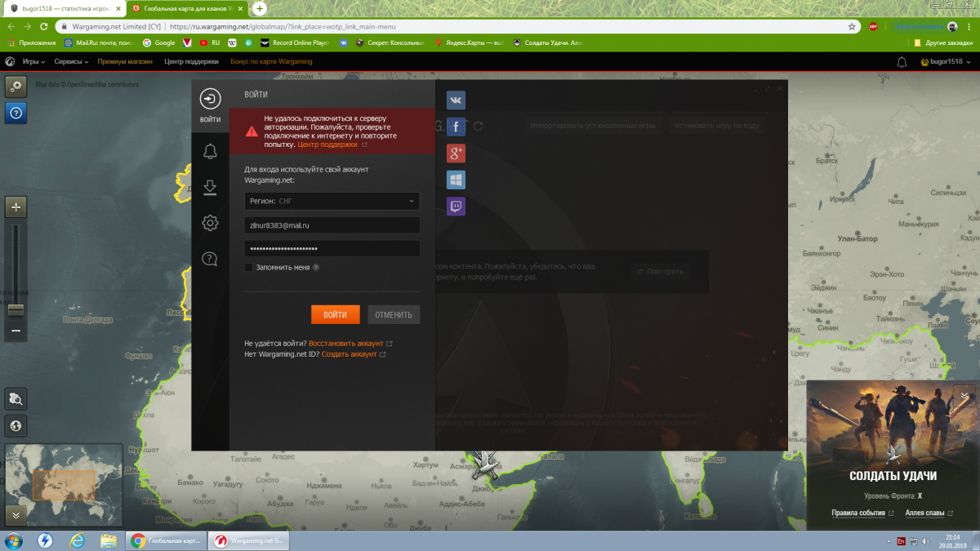Click the minimap thumbnail
Image resolution: width=980 pixels, height=551 pixels.
pos(64,484)
